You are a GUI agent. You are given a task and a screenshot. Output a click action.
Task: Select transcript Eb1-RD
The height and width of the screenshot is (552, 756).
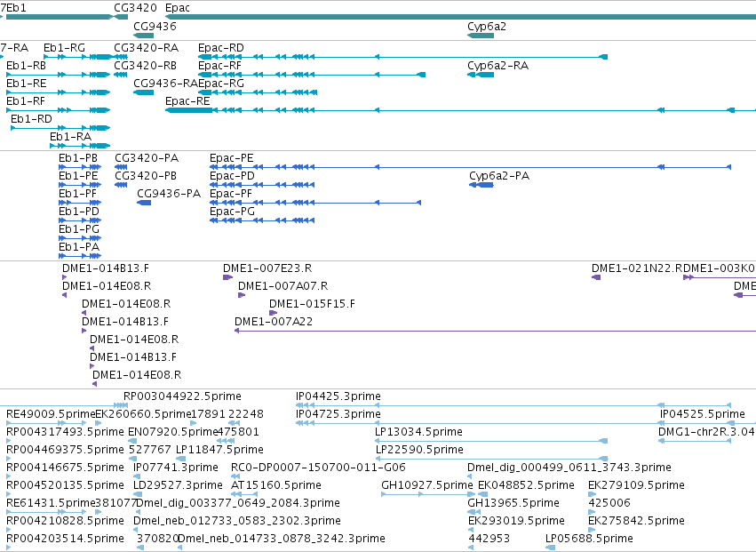[x=31, y=119]
